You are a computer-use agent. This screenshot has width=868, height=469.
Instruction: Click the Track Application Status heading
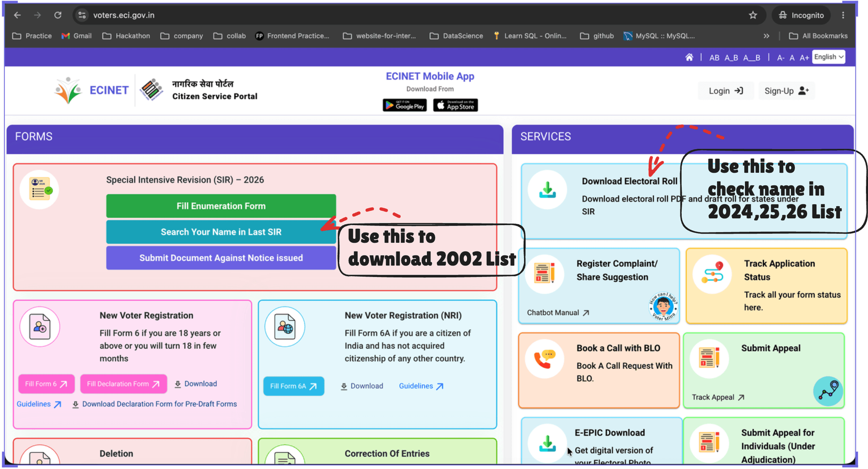click(x=779, y=270)
